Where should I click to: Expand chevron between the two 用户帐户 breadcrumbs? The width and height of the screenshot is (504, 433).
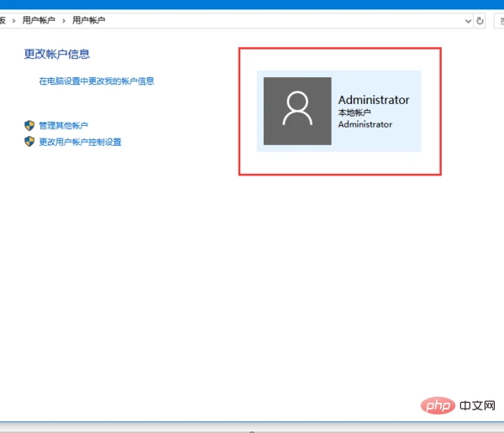[x=64, y=21]
